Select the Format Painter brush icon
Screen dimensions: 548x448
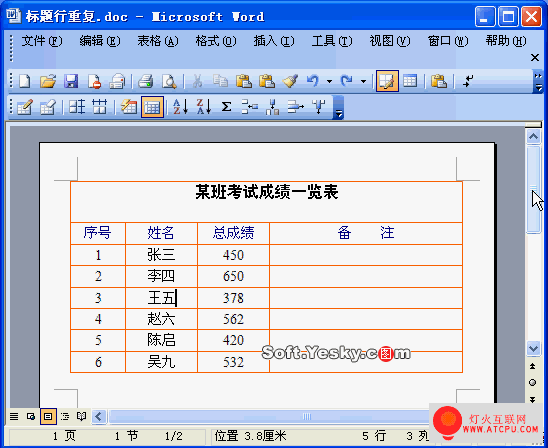[x=290, y=81]
